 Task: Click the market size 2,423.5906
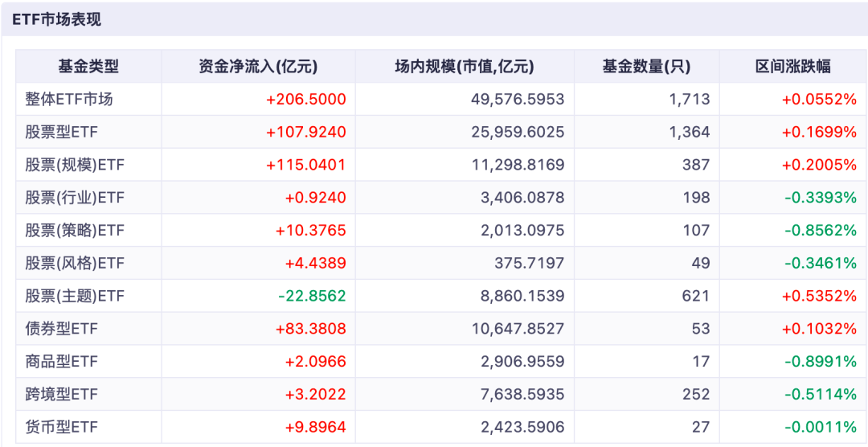tap(522, 427)
